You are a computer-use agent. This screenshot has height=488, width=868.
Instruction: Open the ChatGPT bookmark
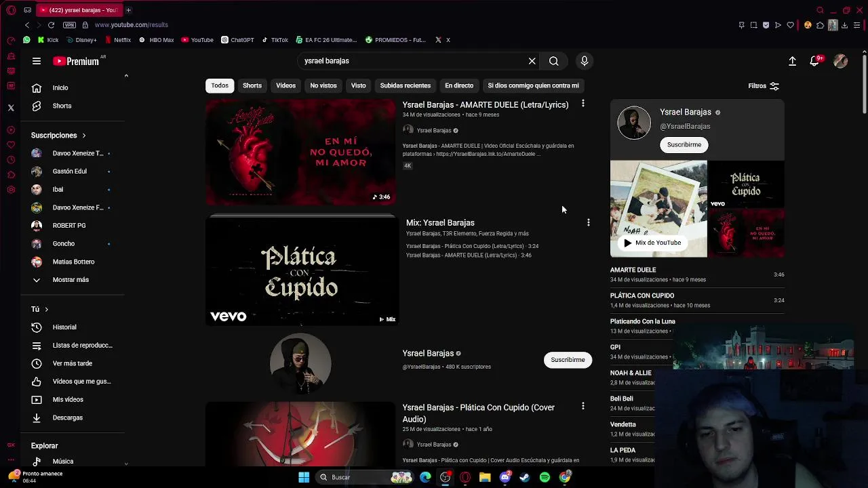point(237,40)
